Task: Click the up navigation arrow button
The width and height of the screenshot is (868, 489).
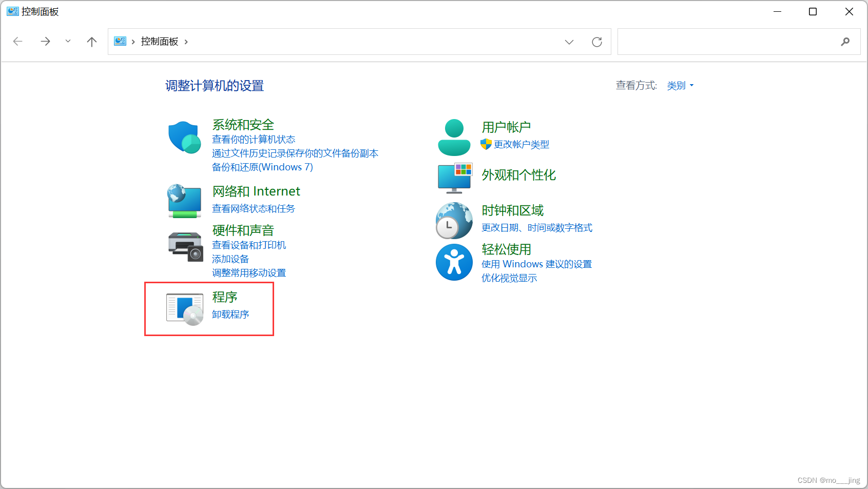Action: (x=91, y=41)
